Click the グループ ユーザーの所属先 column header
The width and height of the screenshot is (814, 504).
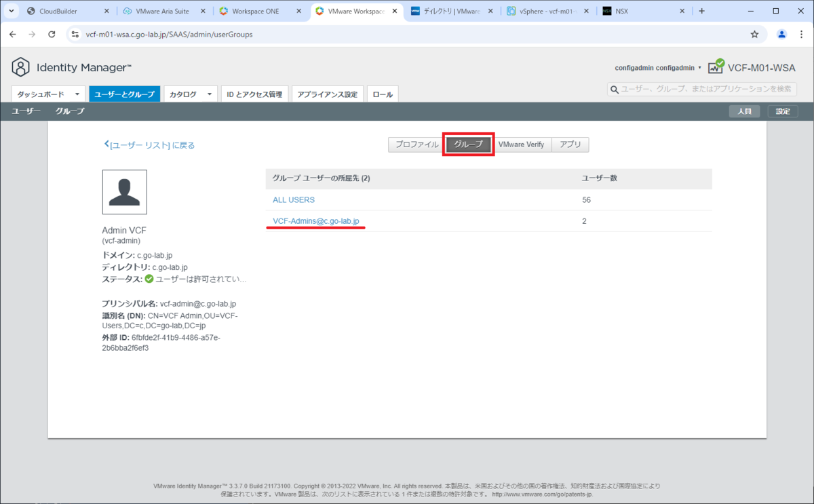321,178
